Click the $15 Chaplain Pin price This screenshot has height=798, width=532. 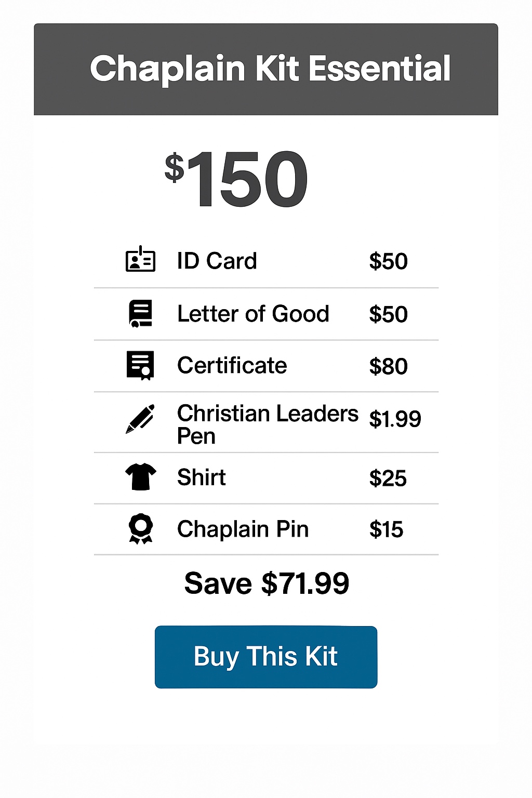[x=386, y=530]
